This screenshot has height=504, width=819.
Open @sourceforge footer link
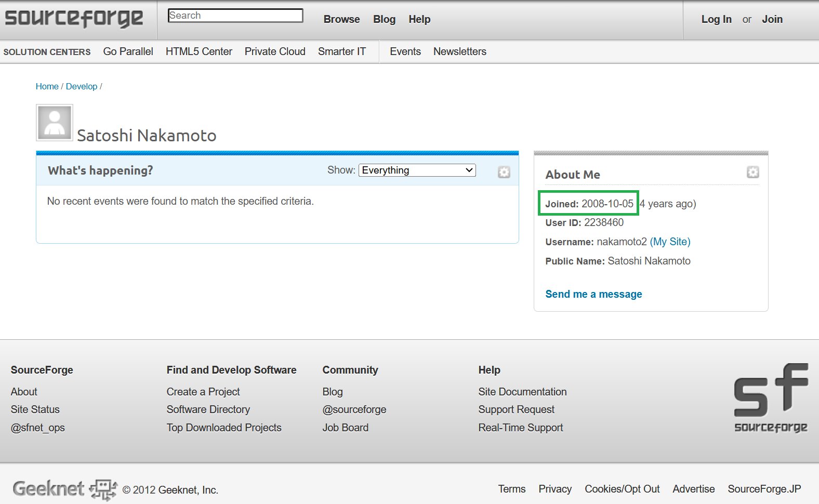point(354,409)
